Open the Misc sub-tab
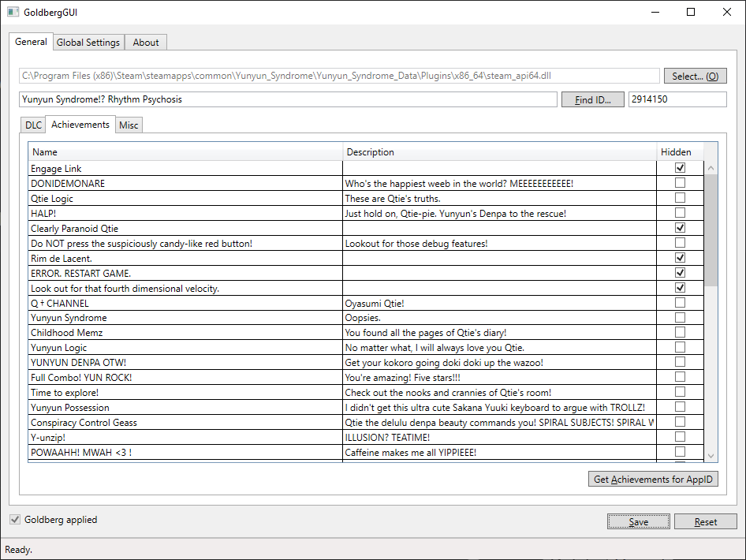 pyautogui.click(x=129, y=125)
